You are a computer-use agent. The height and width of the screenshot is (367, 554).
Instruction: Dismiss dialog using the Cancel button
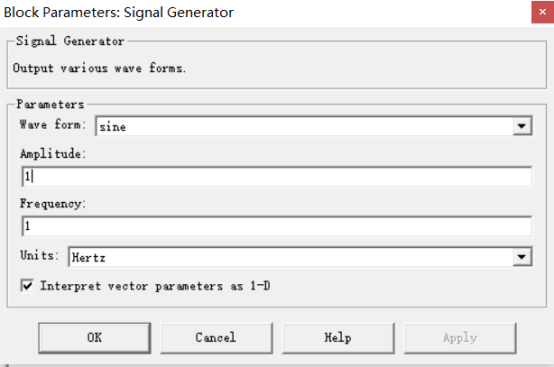[216, 338]
